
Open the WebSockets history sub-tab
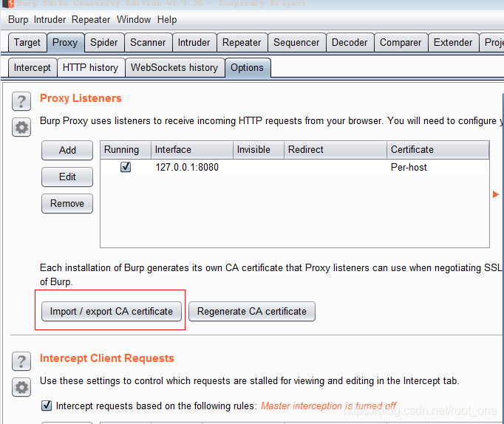pyautogui.click(x=174, y=67)
